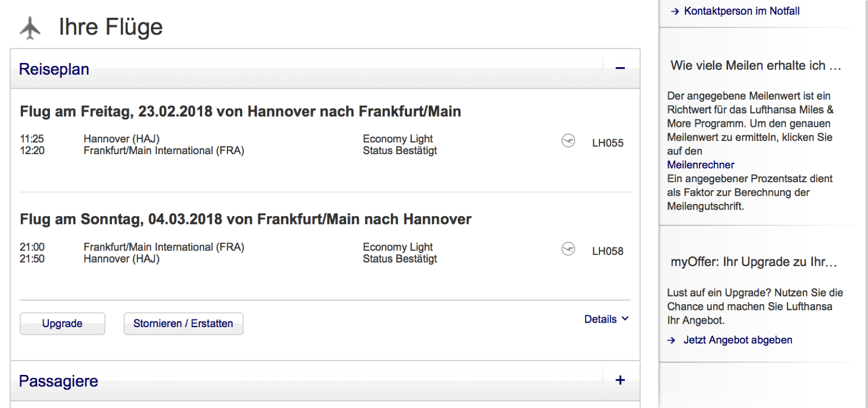Open Kontaktperson im Notfall link
868x408 pixels.
[x=741, y=11]
